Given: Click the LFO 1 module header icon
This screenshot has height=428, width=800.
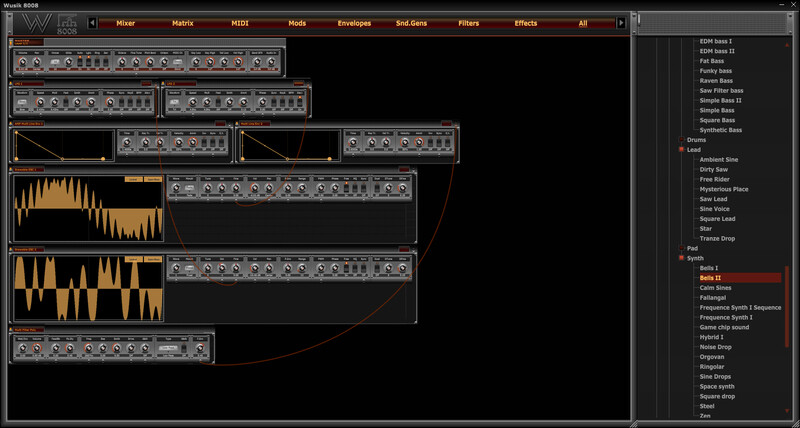Looking at the screenshot, I should click(x=12, y=84).
